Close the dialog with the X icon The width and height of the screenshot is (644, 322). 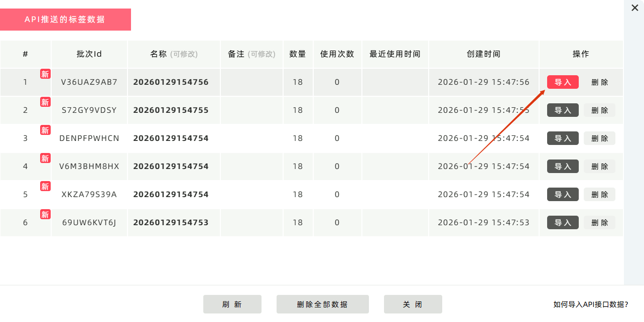click(634, 8)
